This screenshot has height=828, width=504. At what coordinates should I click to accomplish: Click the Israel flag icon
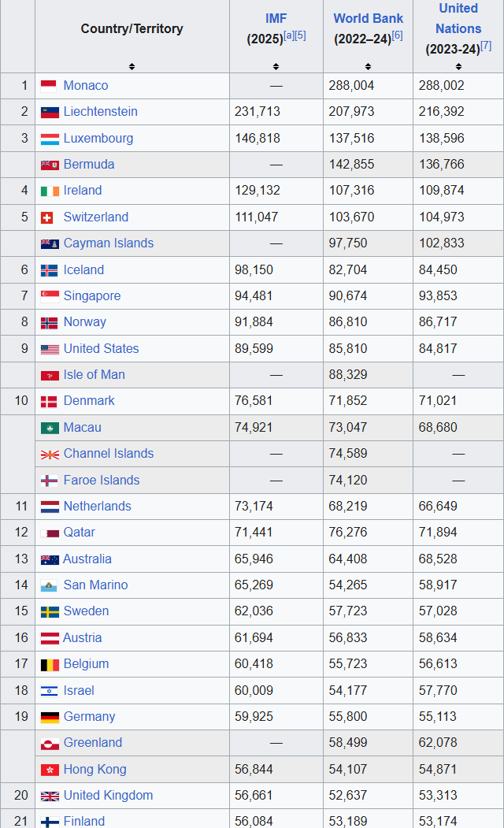[x=49, y=691]
